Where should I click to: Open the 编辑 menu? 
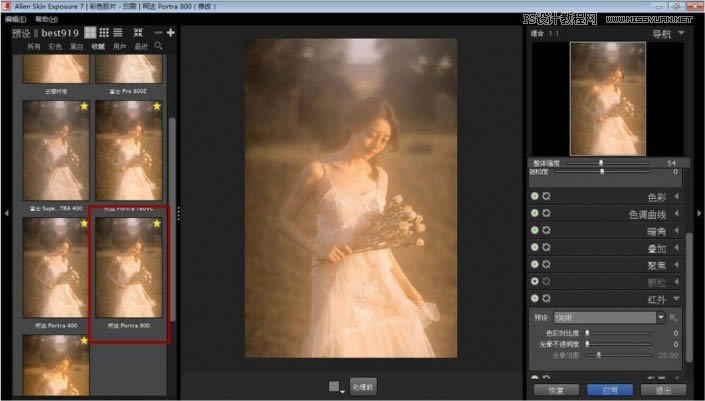15,19
